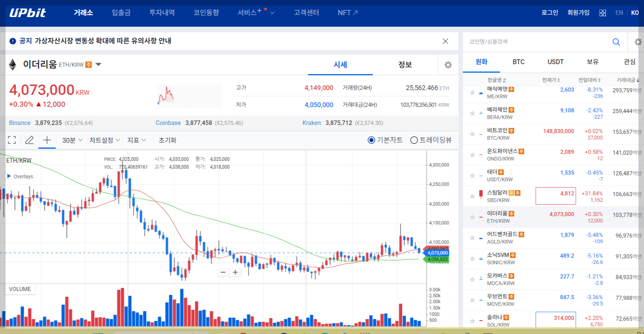
Task: Click the ETH mini sparkline chart
Action: click(x=190, y=96)
